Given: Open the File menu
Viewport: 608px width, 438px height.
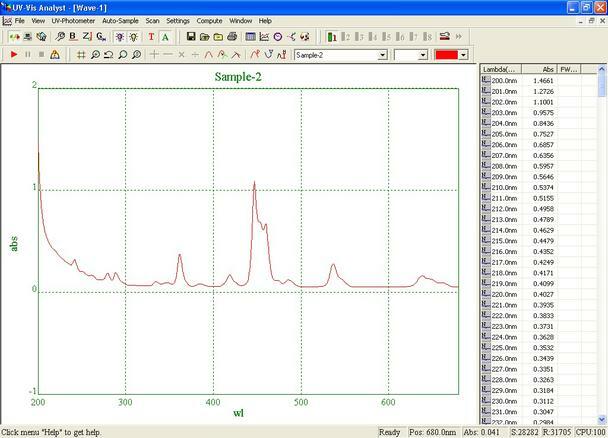Looking at the screenshot, I should (x=19, y=21).
